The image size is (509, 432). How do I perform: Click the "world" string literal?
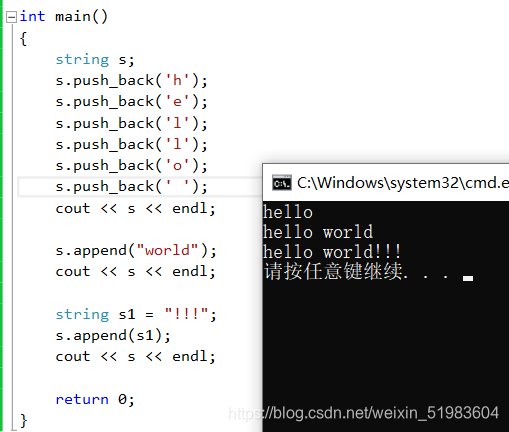pyautogui.click(x=168, y=250)
